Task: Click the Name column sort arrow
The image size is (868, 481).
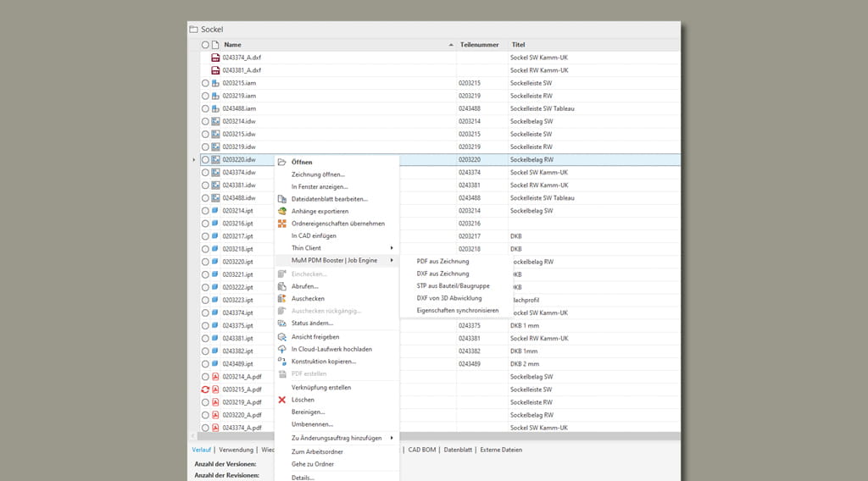Action: (x=450, y=44)
